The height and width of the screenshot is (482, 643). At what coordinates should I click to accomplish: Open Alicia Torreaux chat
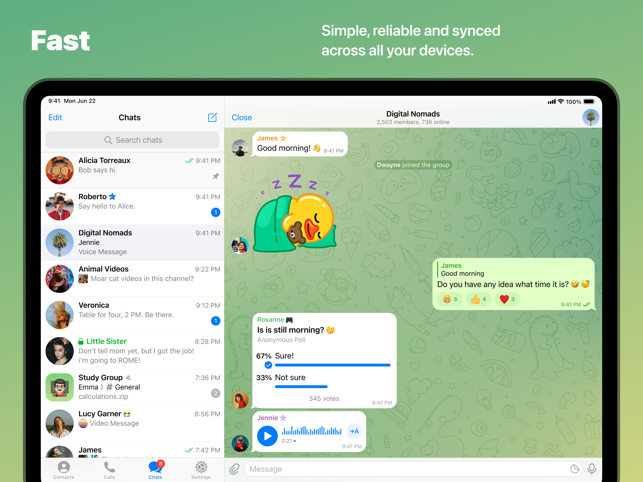[132, 170]
